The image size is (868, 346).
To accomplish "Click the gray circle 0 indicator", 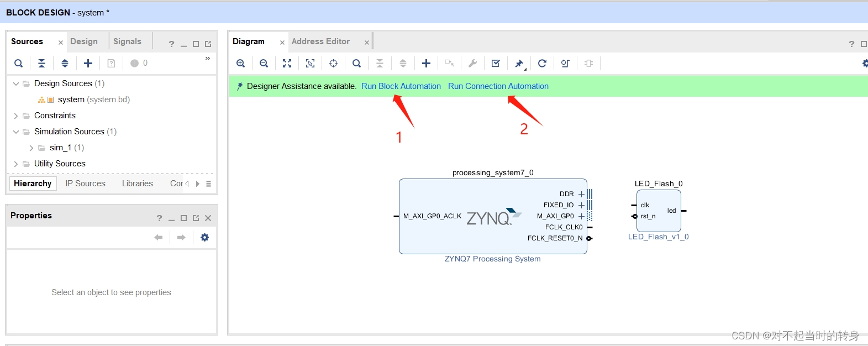I will click(x=139, y=64).
